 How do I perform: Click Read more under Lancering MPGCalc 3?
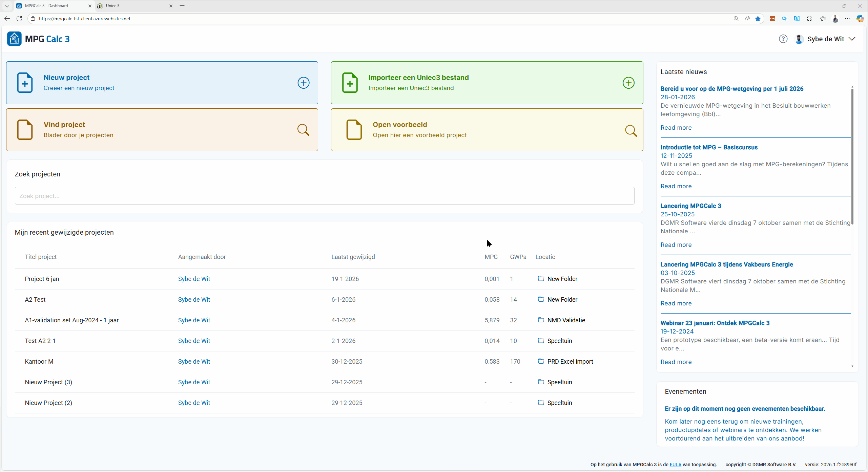coord(676,244)
